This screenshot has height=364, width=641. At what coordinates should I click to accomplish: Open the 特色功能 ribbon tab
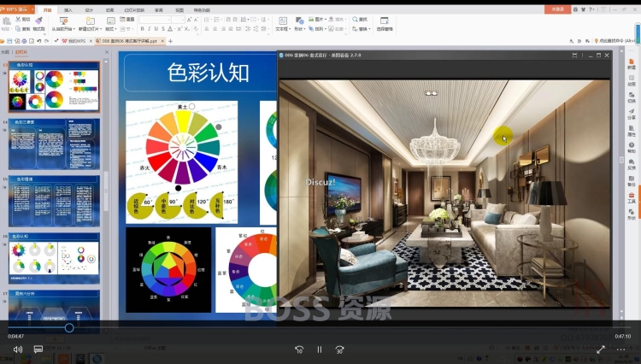(x=202, y=9)
